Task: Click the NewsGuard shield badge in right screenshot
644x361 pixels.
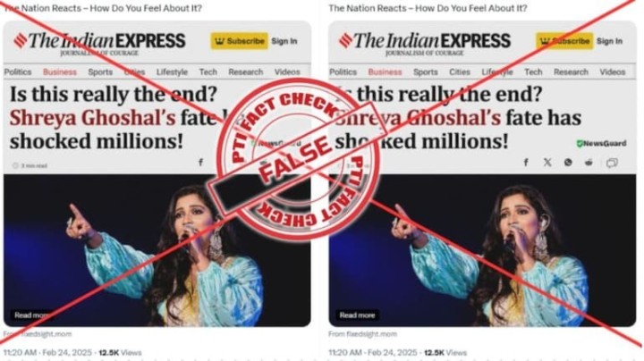Action: point(580,143)
